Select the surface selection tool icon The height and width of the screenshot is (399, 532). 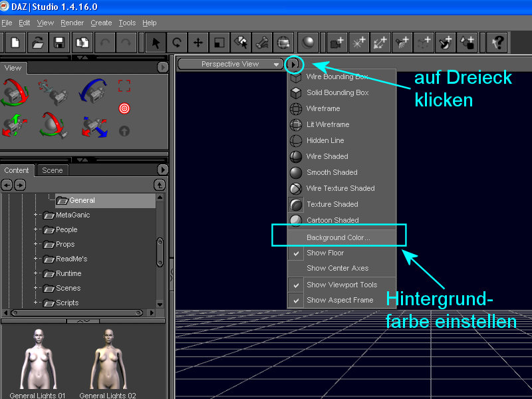click(241, 43)
